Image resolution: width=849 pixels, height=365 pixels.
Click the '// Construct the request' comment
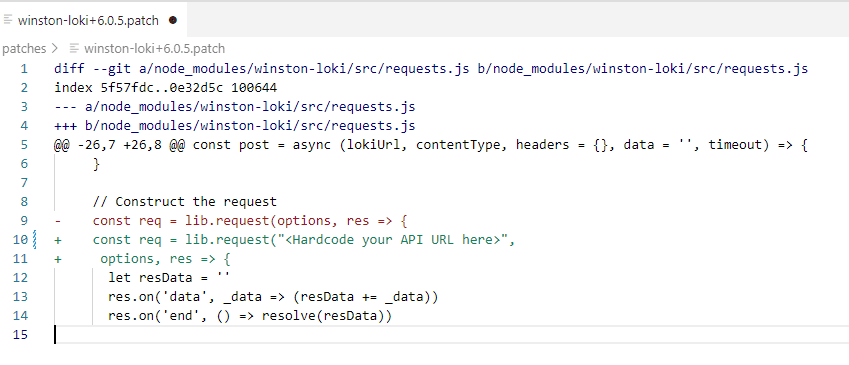[185, 201]
